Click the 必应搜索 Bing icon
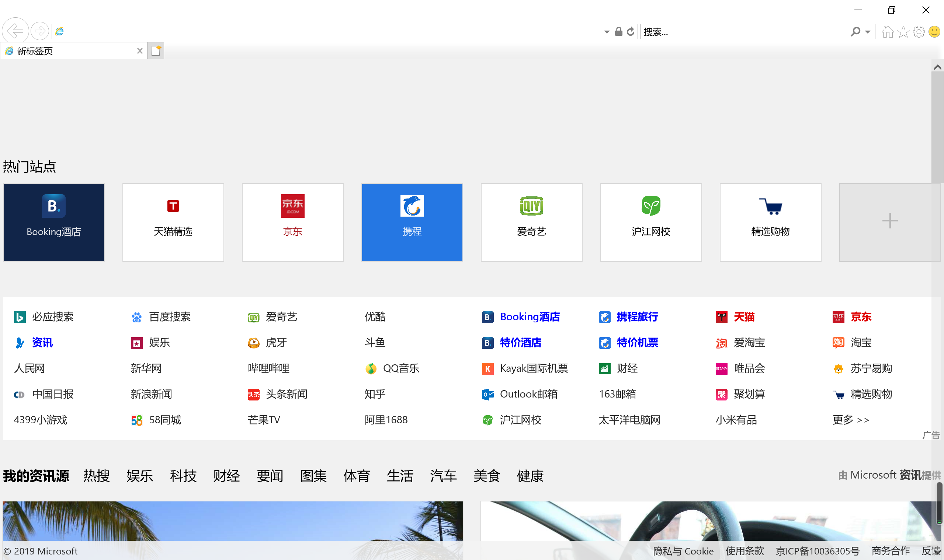The image size is (944, 560). pyautogui.click(x=20, y=317)
